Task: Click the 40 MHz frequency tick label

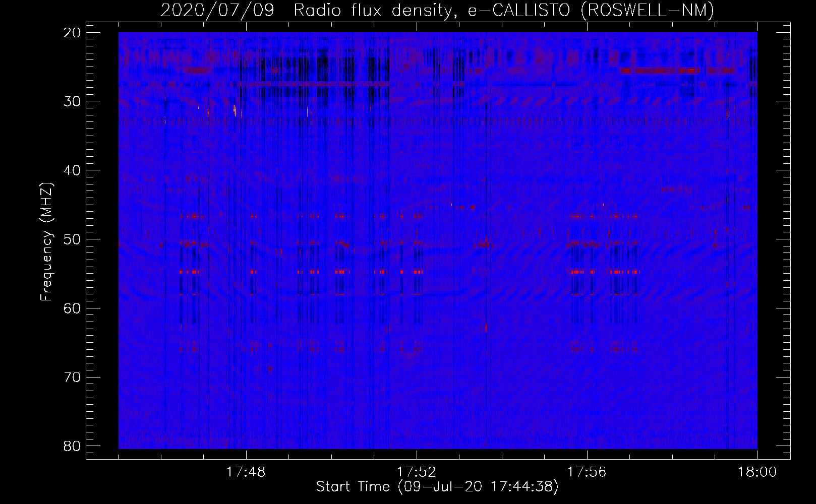Action: coord(72,170)
